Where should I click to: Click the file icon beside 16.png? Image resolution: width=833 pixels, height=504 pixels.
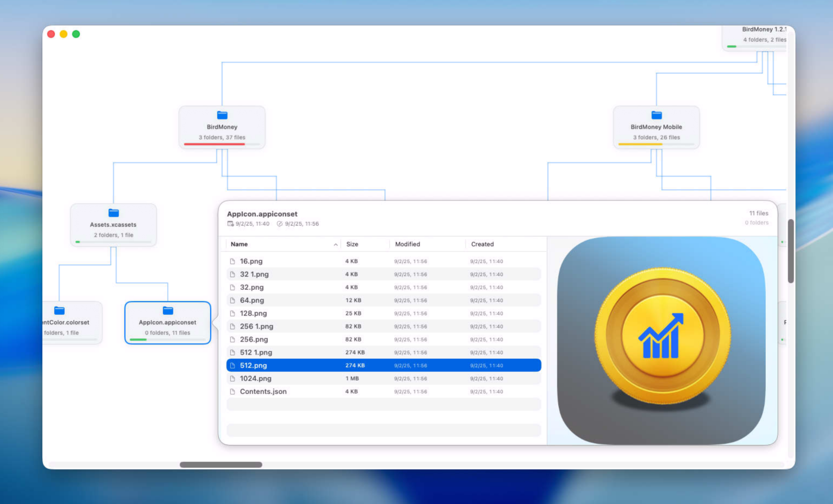tap(233, 261)
